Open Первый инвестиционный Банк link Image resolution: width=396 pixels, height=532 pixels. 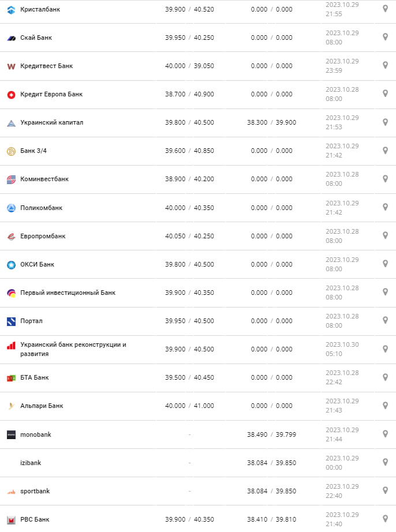[x=68, y=293]
